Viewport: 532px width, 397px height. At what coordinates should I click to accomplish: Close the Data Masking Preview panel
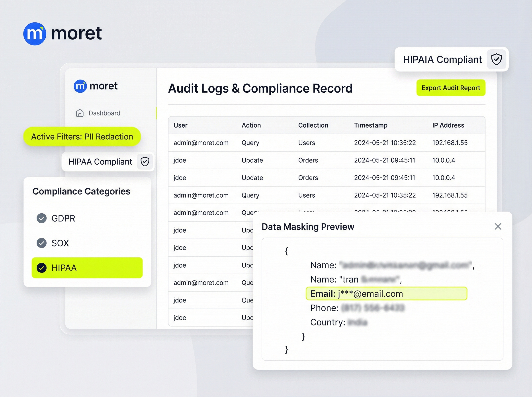coord(498,226)
